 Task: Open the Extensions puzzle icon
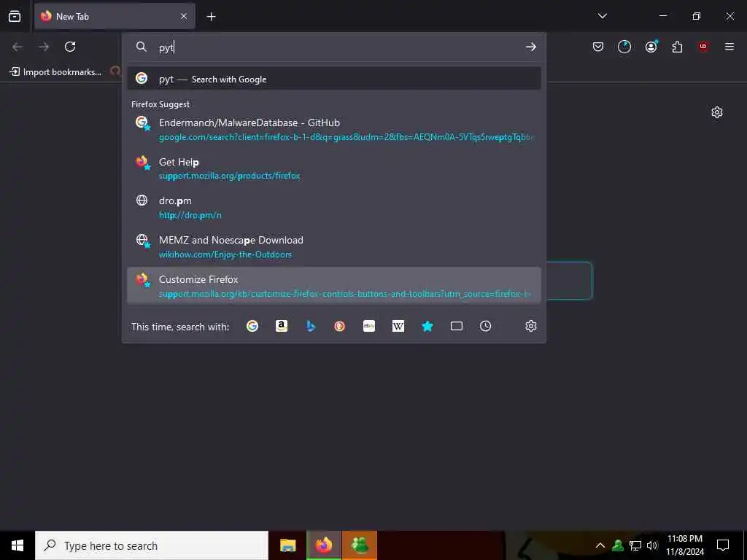click(x=677, y=47)
